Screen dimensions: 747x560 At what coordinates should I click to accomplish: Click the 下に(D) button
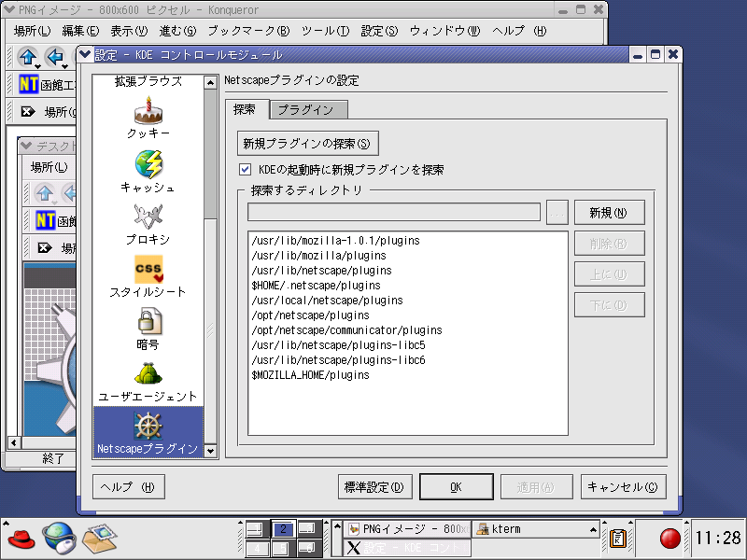(x=610, y=305)
